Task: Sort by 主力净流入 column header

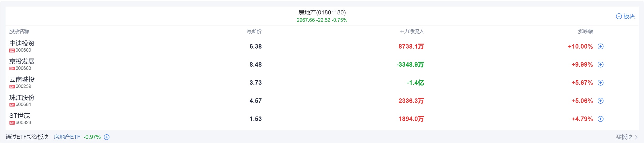Action: tap(411, 31)
